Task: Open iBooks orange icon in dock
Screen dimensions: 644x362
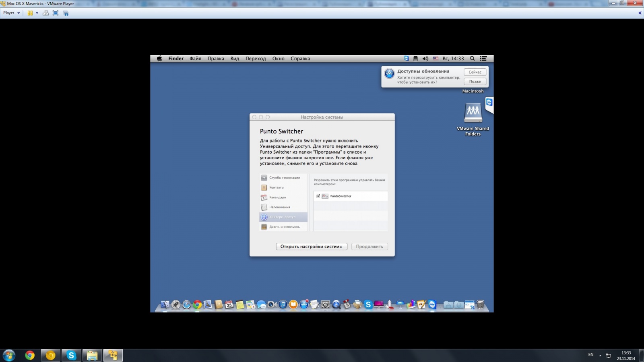Action: pyautogui.click(x=293, y=304)
